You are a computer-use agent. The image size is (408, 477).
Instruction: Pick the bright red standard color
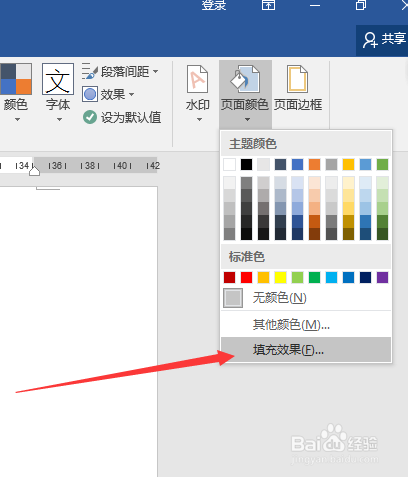[246, 277]
